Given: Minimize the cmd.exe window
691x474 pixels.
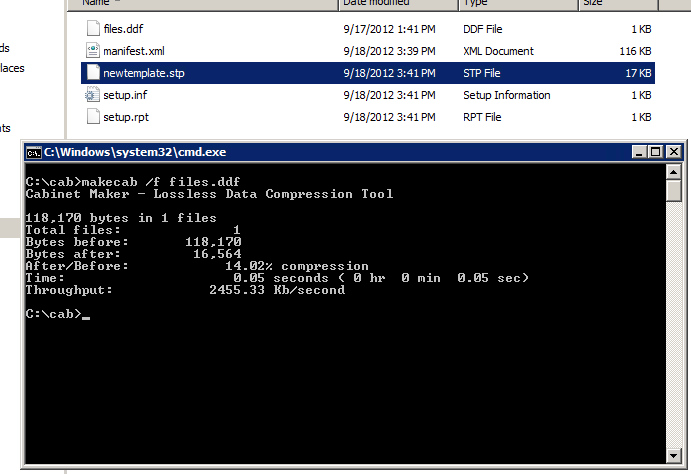Looking at the screenshot, I should click(x=640, y=153).
